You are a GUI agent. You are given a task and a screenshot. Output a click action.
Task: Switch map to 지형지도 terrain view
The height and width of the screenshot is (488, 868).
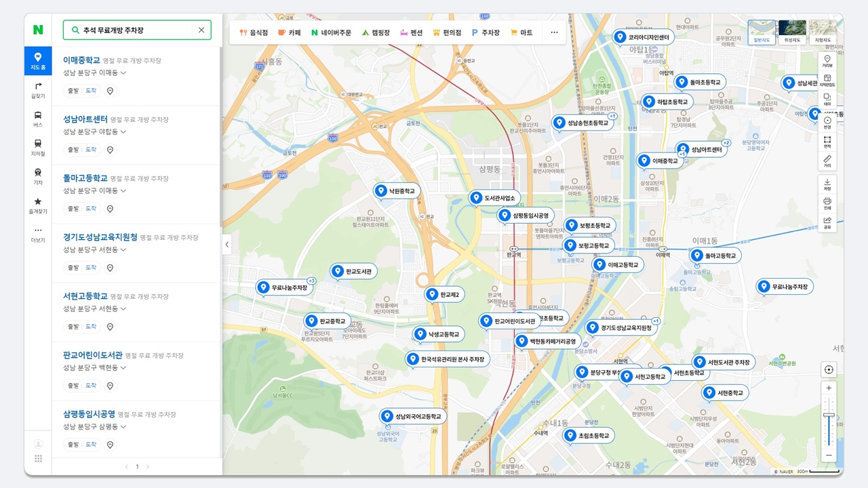pyautogui.click(x=822, y=32)
